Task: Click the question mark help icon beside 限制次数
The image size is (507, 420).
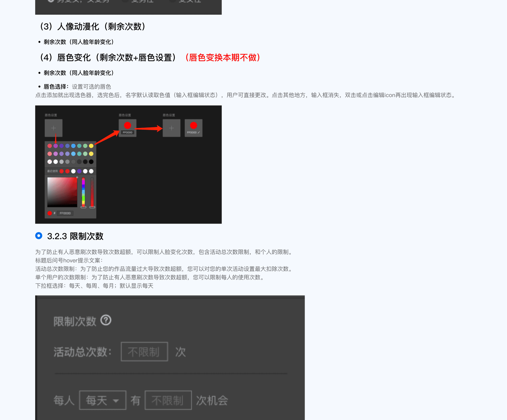Action: point(106,320)
